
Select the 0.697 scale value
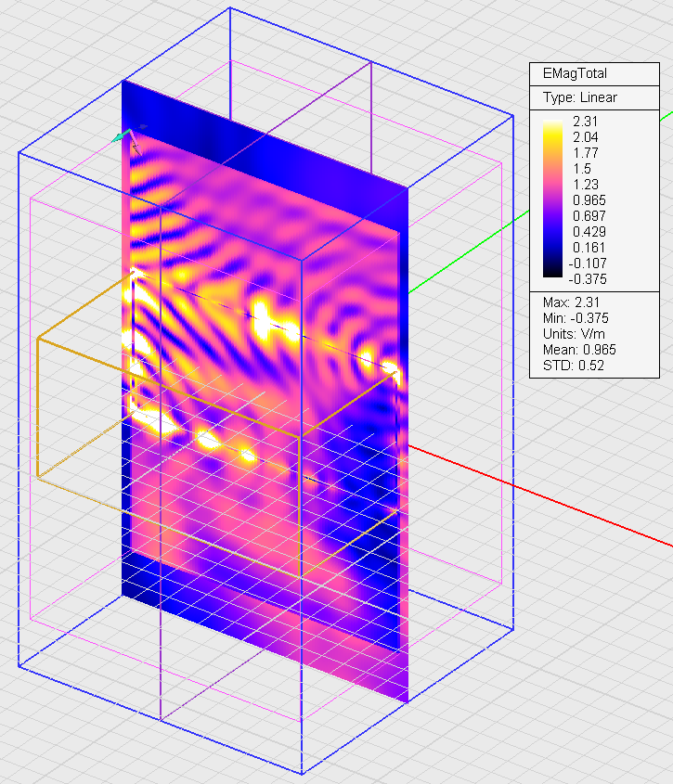point(589,216)
